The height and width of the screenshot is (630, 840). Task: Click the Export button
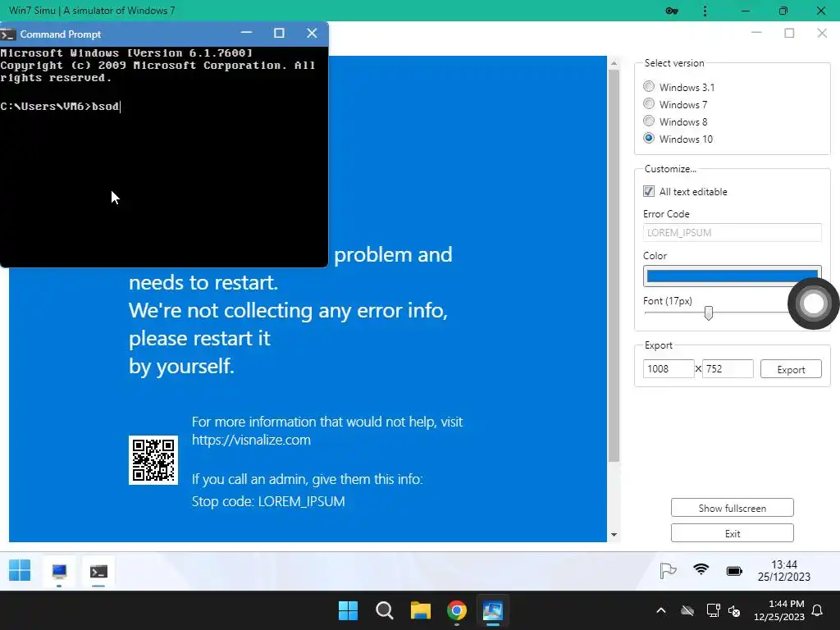(x=791, y=369)
